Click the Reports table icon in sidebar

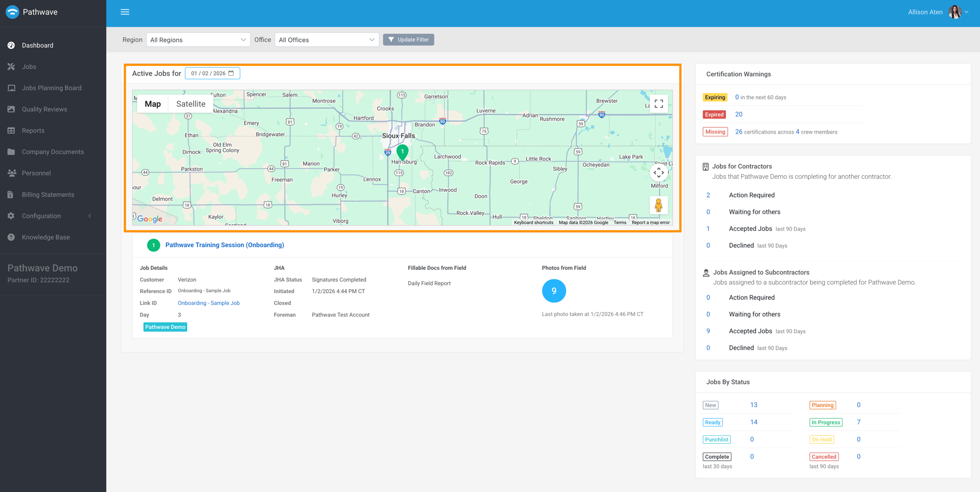11,131
